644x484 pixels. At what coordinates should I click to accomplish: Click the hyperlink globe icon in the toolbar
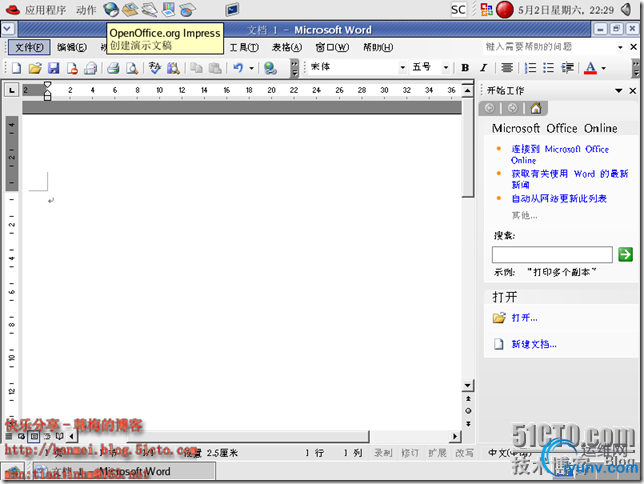(x=270, y=68)
